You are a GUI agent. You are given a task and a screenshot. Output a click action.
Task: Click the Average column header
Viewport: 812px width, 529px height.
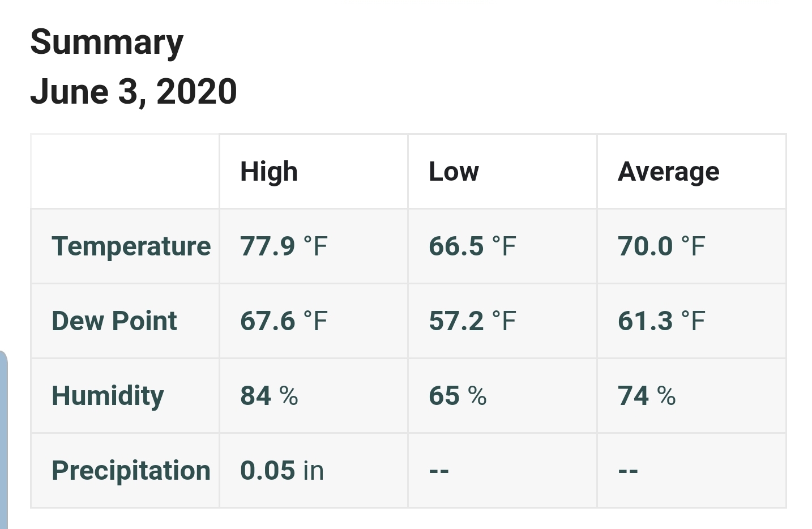tap(668, 172)
